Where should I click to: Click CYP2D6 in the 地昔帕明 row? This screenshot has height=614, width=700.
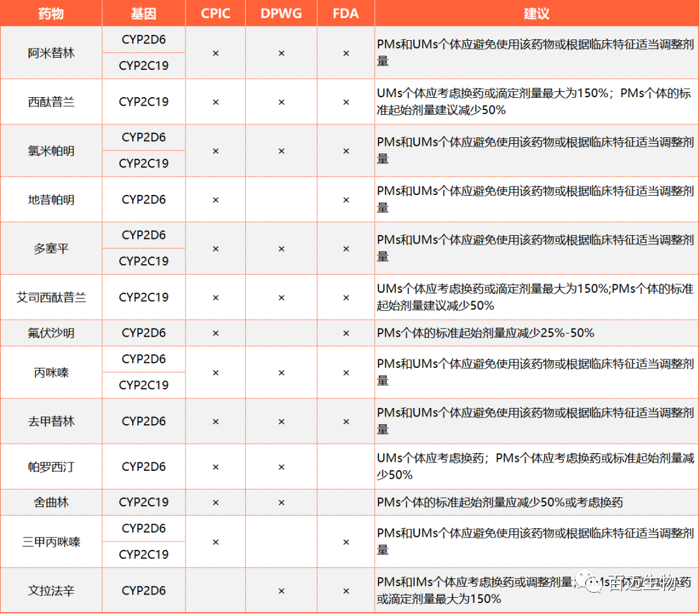144,199
